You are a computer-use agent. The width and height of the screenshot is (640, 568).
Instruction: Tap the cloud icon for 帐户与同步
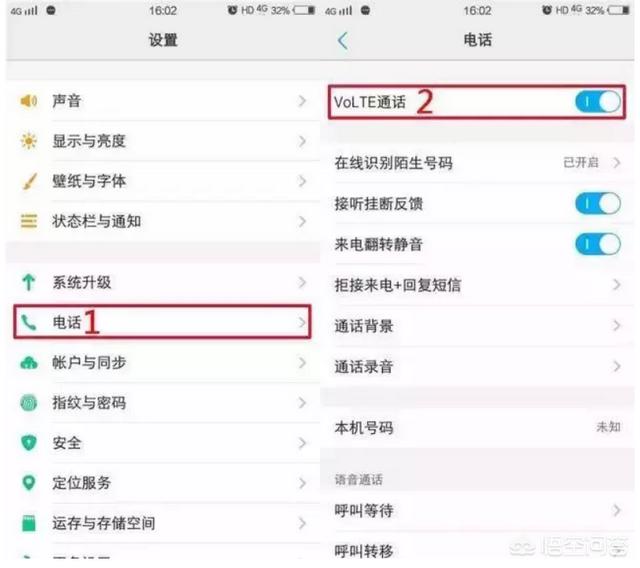[x=29, y=362]
